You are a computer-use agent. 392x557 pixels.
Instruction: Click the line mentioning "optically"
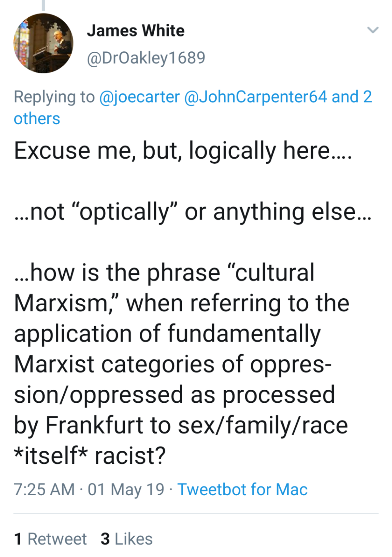(x=192, y=212)
